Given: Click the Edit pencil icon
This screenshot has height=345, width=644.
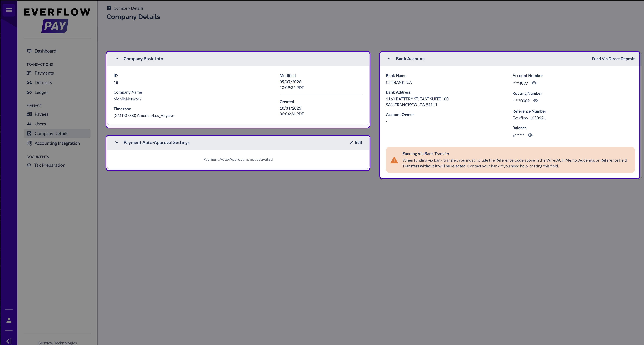Looking at the screenshot, I should [352, 142].
